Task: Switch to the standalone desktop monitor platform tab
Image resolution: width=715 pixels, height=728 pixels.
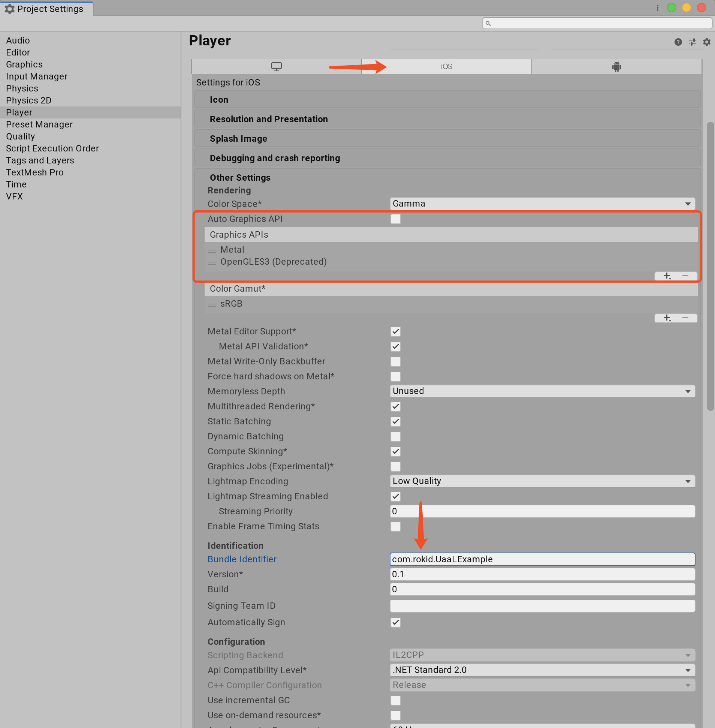Action: 277,66
